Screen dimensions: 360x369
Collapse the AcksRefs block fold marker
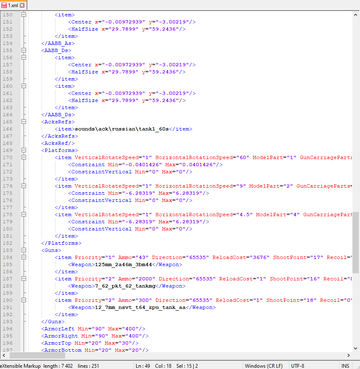23,122
